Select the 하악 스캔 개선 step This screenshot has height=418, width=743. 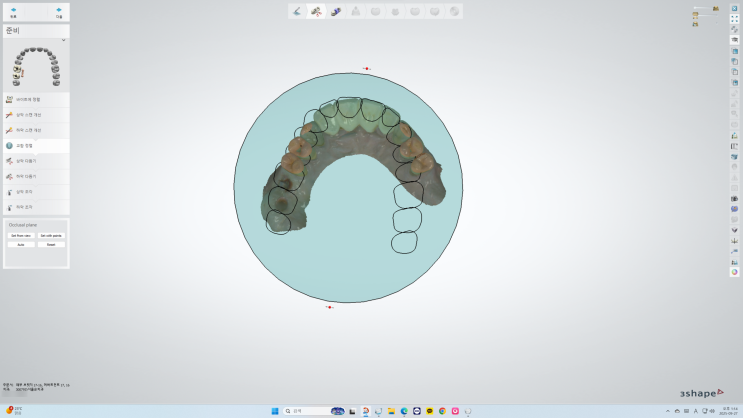coord(36,130)
